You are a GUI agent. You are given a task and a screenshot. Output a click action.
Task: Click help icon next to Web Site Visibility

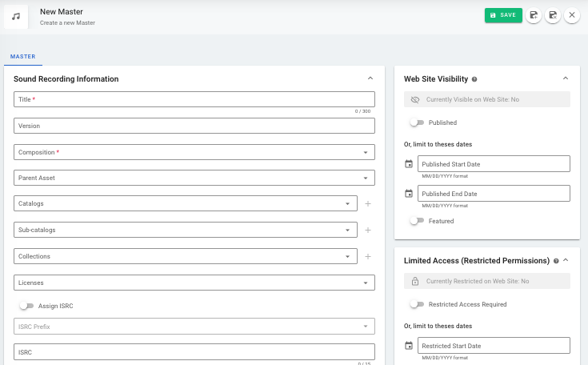474,79
